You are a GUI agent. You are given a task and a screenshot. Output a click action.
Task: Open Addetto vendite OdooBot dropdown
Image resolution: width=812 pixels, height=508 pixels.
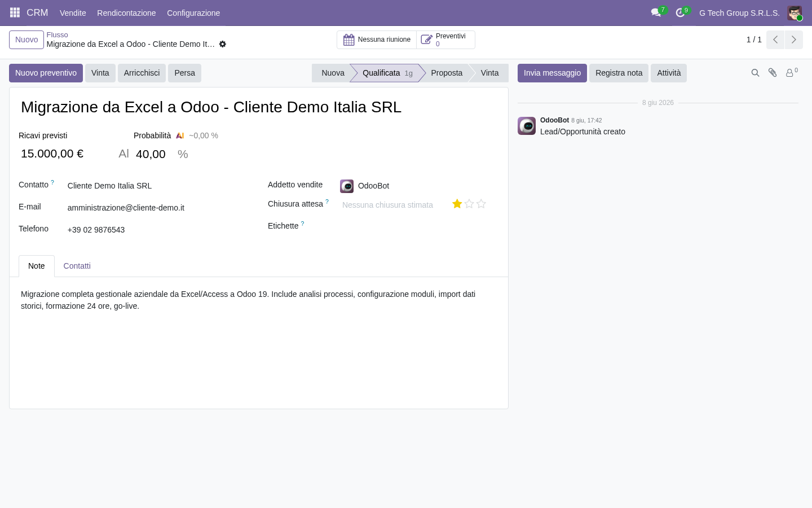coord(420,186)
